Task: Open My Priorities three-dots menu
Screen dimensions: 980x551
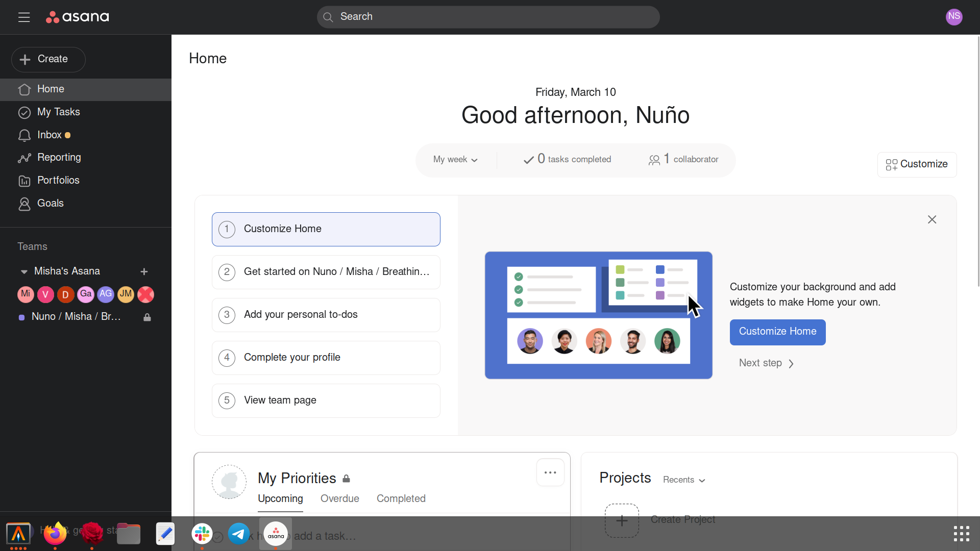Action: (550, 472)
